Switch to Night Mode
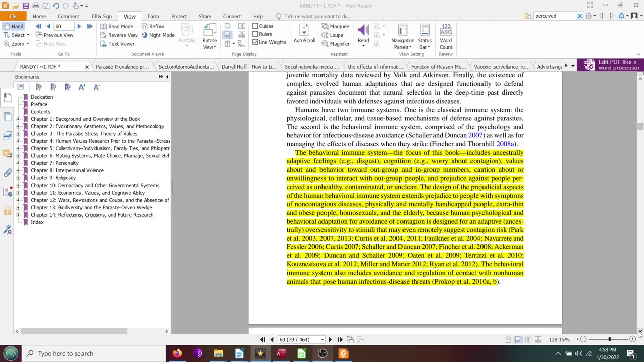644x362 pixels. [158, 35]
